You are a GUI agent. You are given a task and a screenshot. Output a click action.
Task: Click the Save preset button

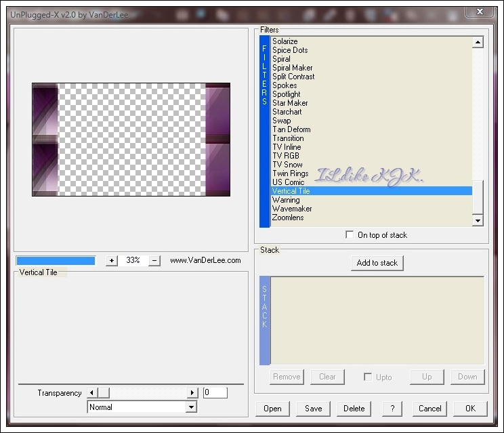click(x=313, y=409)
